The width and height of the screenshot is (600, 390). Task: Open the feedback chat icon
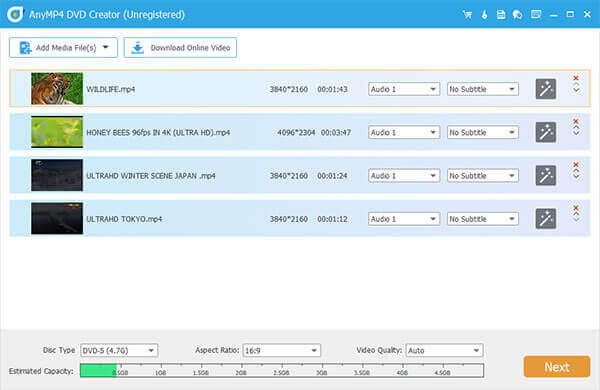(x=517, y=15)
